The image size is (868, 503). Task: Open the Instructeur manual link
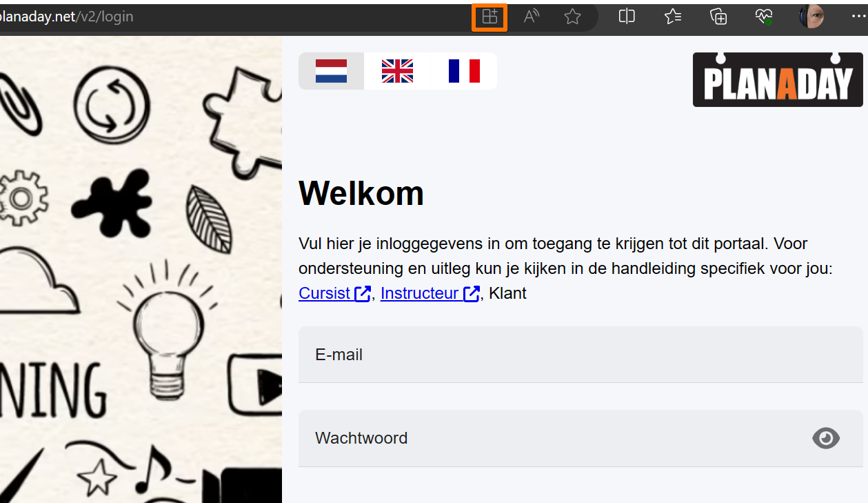(x=430, y=293)
